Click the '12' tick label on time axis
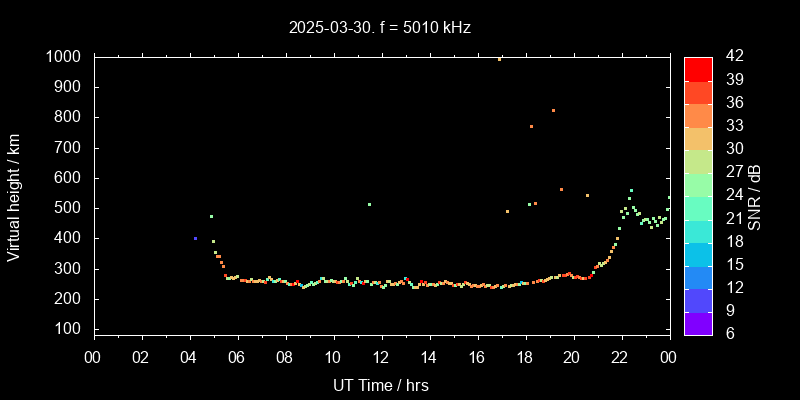 tap(381, 358)
